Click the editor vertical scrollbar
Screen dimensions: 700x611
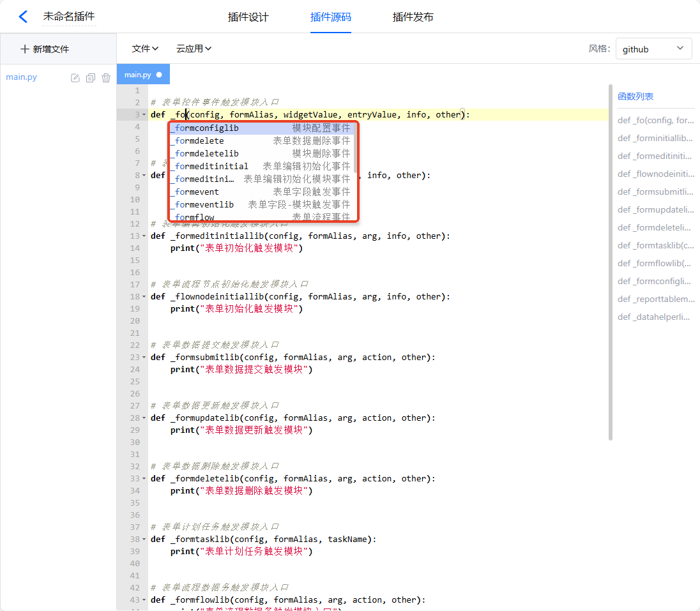tap(611, 262)
